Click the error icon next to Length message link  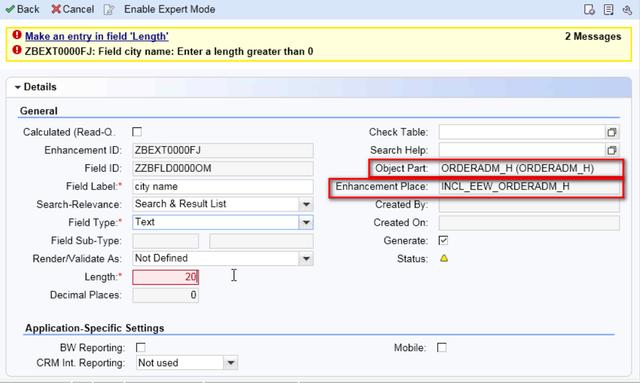coord(17,35)
